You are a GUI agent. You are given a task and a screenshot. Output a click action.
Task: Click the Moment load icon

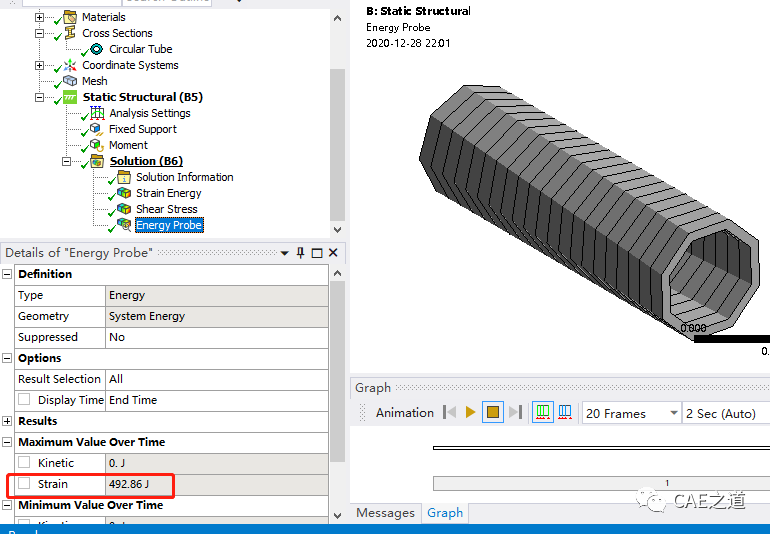(x=97, y=145)
